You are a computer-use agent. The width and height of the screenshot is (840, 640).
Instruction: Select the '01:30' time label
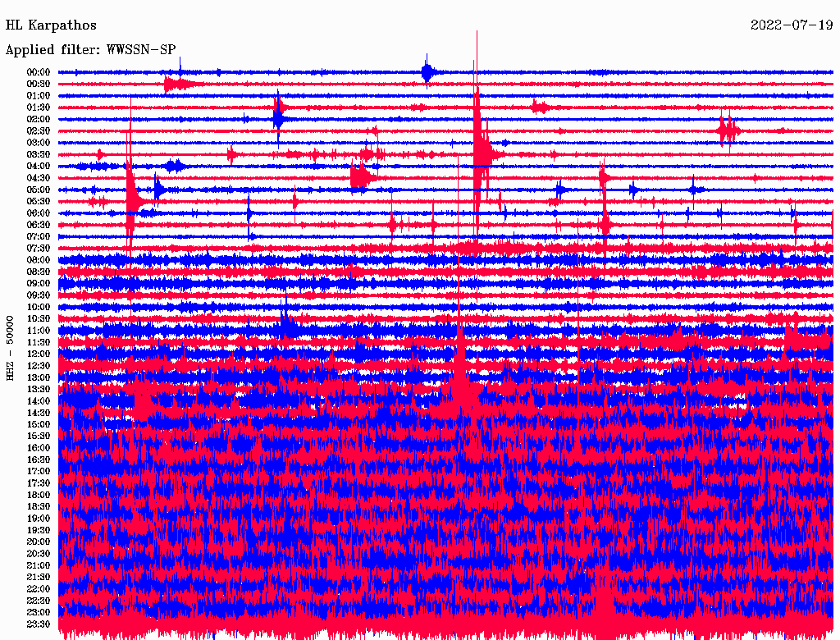[39, 107]
